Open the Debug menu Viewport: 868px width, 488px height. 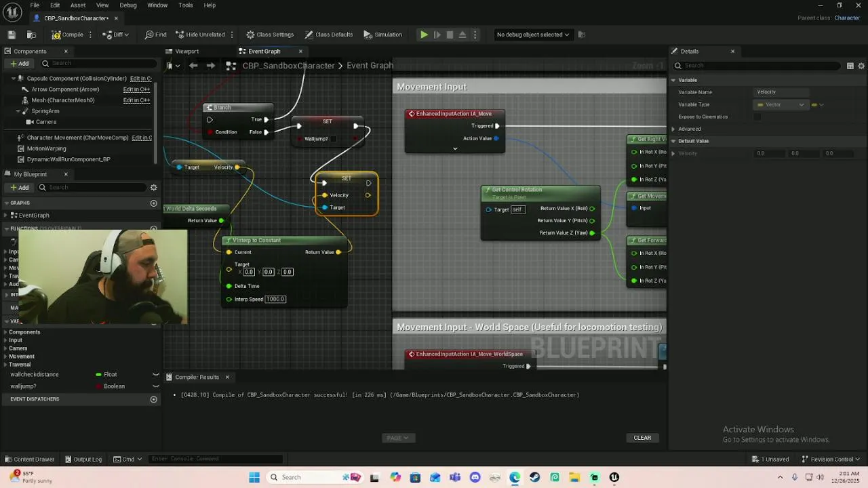tap(128, 5)
